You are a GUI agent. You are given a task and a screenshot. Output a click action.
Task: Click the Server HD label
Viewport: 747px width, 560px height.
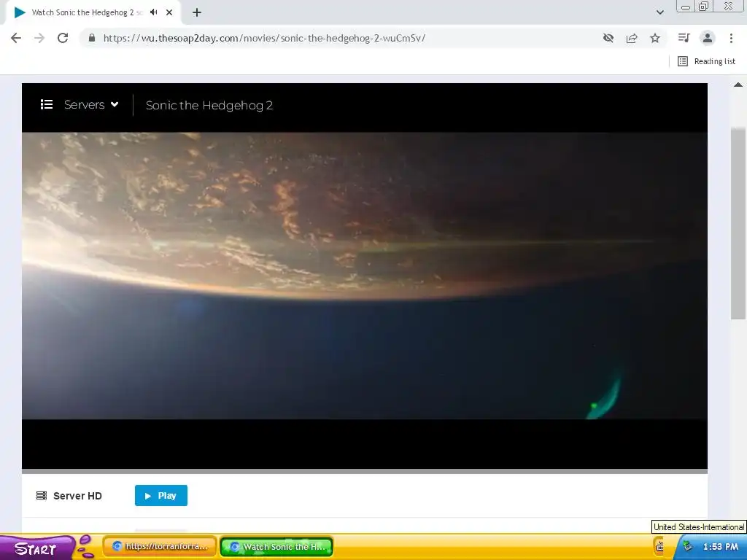point(77,496)
